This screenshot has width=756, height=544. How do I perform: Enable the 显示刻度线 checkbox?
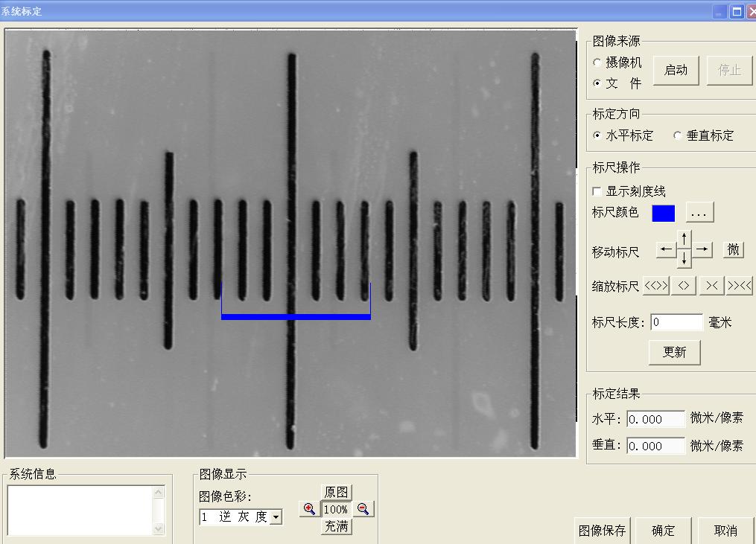(x=597, y=192)
